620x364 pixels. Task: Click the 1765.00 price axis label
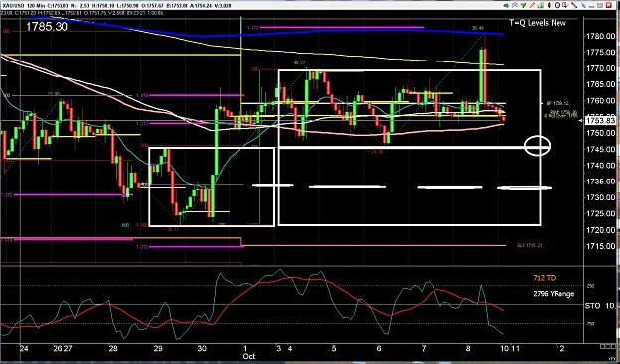pos(601,84)
